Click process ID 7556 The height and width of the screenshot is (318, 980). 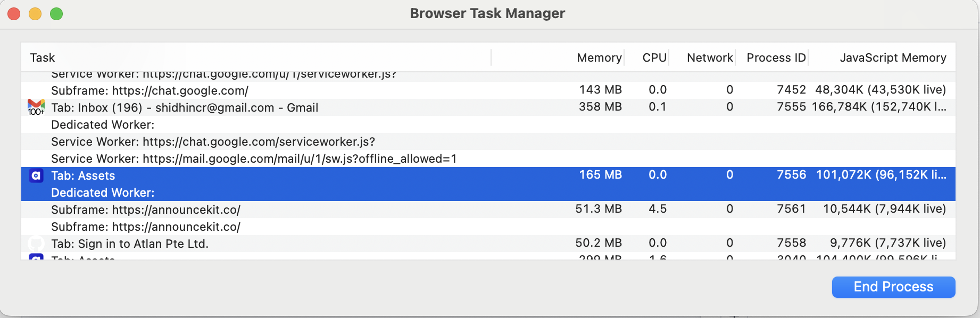click(792, 175)
